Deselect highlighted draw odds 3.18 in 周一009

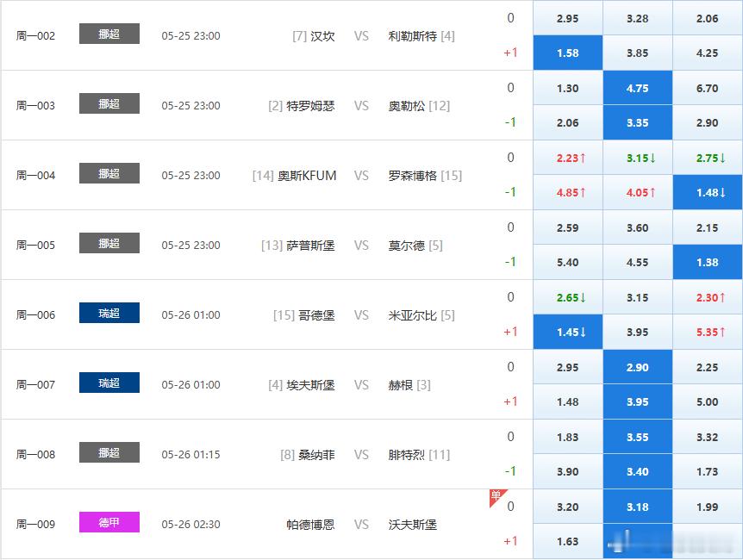[637, 507]
